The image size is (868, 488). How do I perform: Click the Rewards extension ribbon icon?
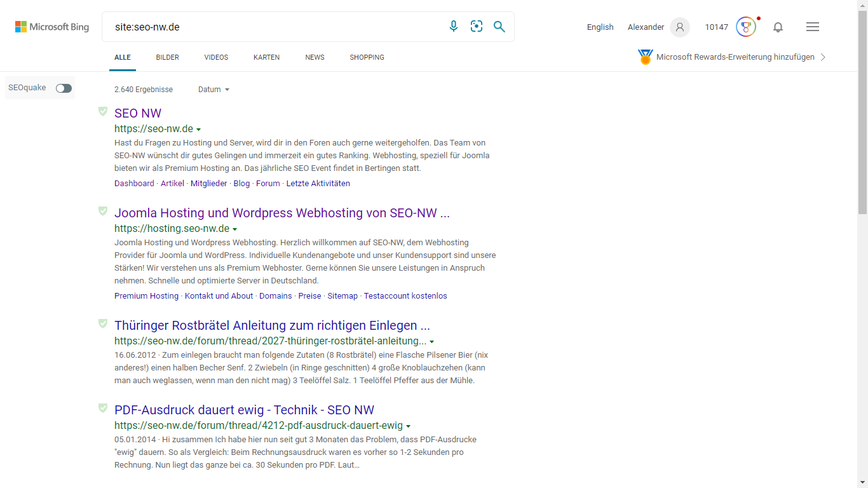coord(646,57)
